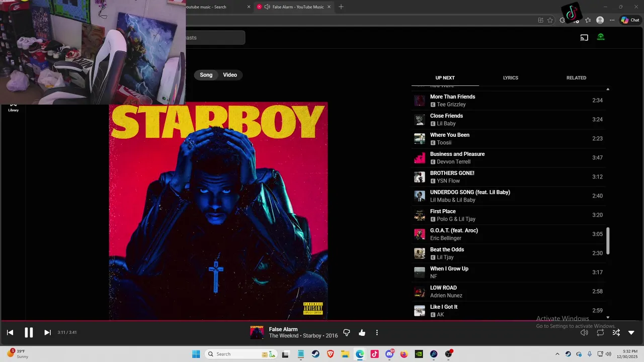The height and width of the screenshot is (362, 644).
Task: Open the RELATED tab
Action: 576,78
